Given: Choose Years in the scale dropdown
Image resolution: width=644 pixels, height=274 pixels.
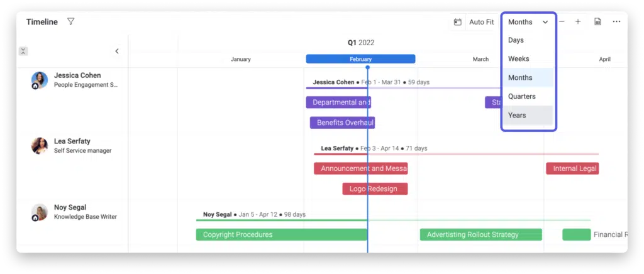Looking at the screenshot, I should 517,116.
